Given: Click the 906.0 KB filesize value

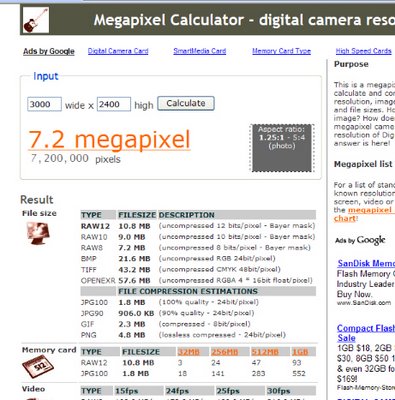Looking at the screenshot, I should click(136, 314).
